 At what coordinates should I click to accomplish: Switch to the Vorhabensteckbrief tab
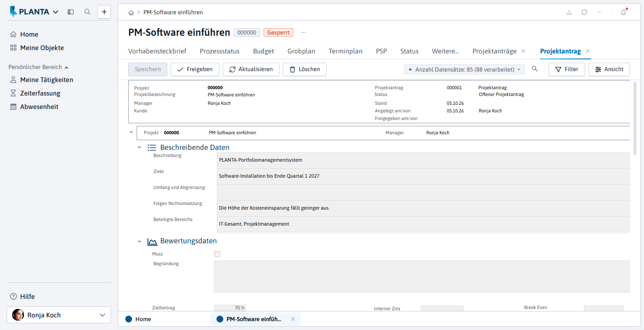[157, 51]
